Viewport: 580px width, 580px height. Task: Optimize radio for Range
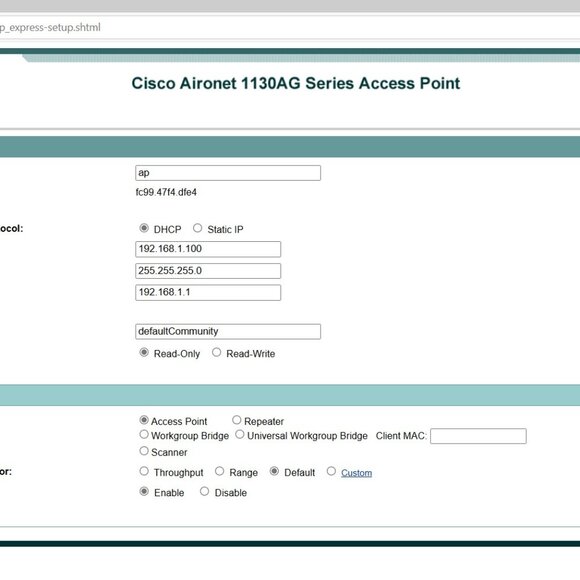tap(219, 471)
